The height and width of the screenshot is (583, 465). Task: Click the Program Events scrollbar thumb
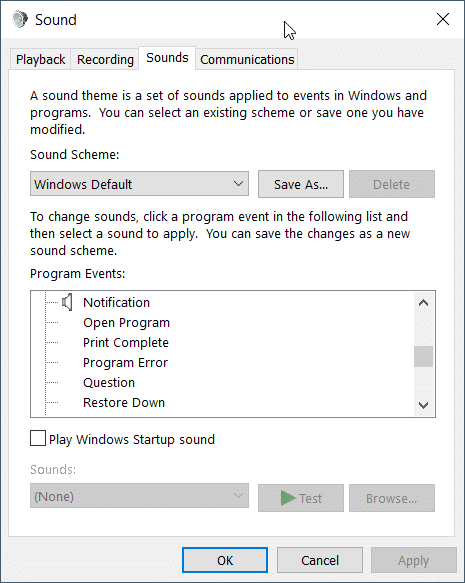pyautogui.click(x=423, y=357)
